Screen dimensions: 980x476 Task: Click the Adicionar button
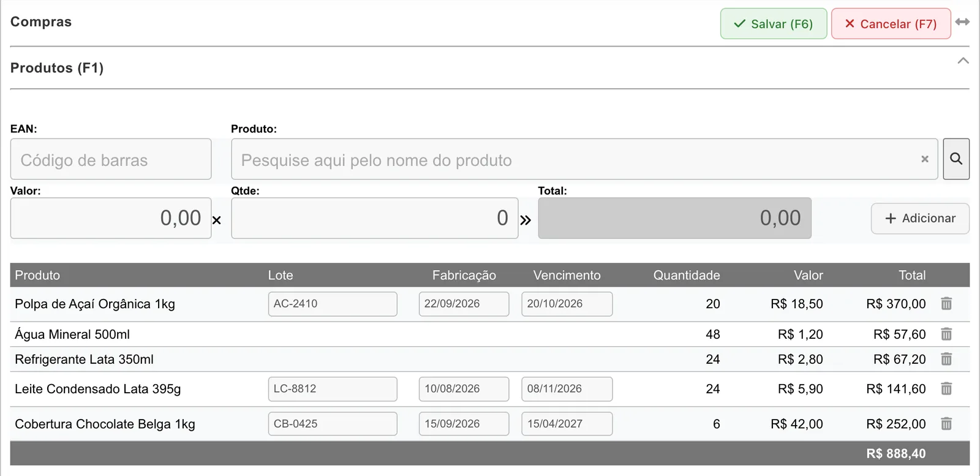(920, 219)
